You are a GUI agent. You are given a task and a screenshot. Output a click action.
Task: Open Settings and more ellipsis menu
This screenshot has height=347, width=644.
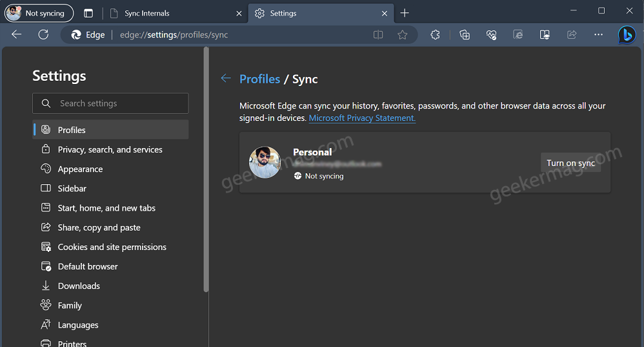(x=598, y=35)
